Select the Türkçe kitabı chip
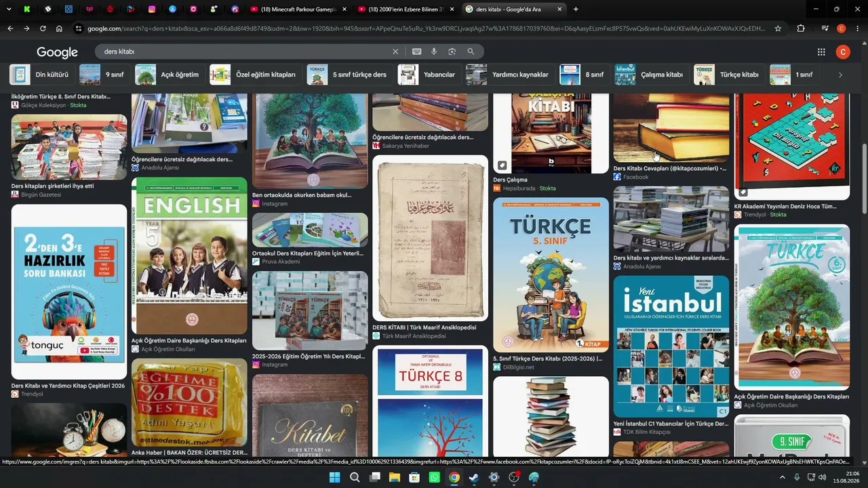 click(x=729, y=75)
